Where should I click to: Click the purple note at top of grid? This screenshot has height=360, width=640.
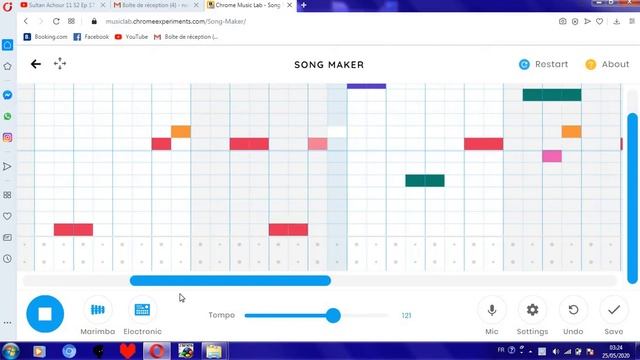366,86
